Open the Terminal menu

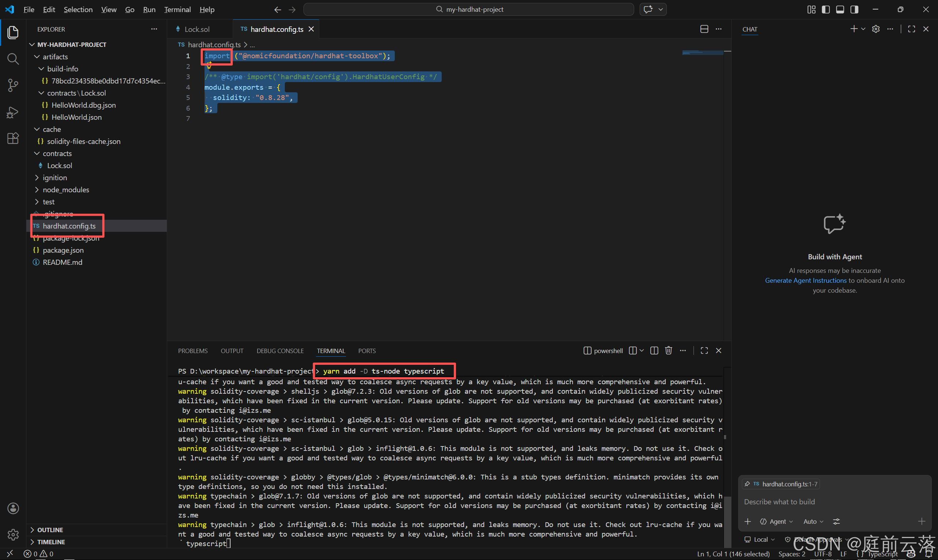(177, 10)
